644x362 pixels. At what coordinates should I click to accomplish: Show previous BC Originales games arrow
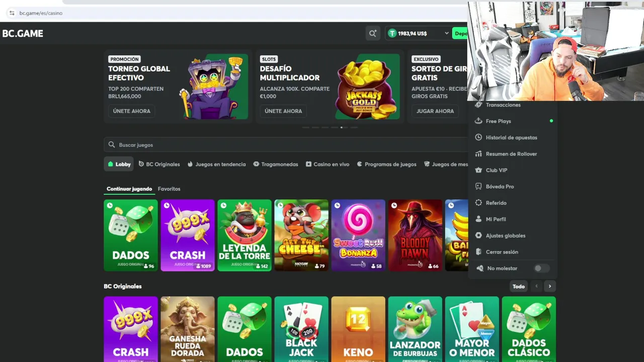point(536,287)
